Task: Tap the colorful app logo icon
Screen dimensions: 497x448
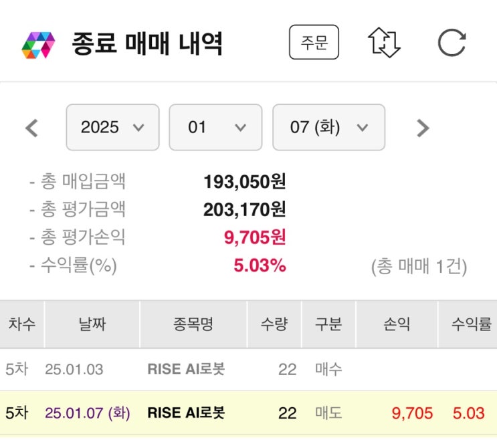Action: (38, 44)
